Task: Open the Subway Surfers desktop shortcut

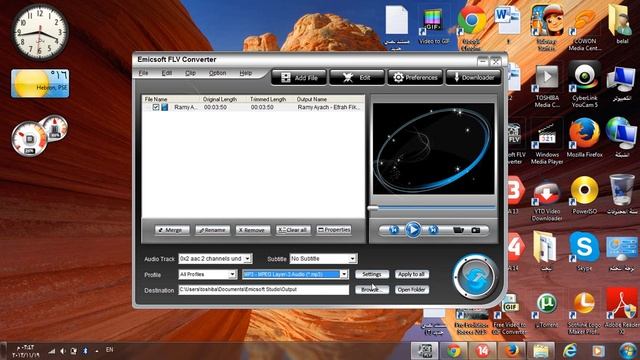Action: point(546,28)
